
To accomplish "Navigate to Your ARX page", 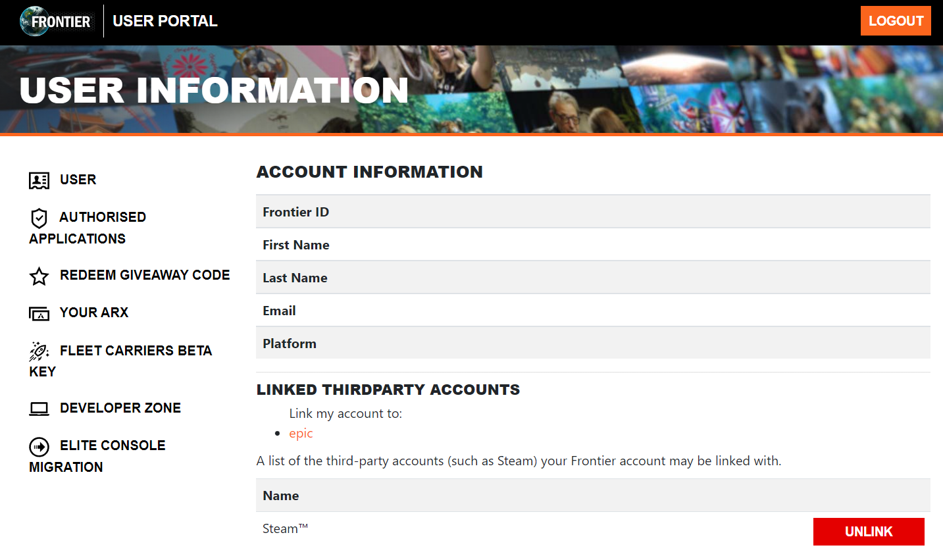I will 94,313.
